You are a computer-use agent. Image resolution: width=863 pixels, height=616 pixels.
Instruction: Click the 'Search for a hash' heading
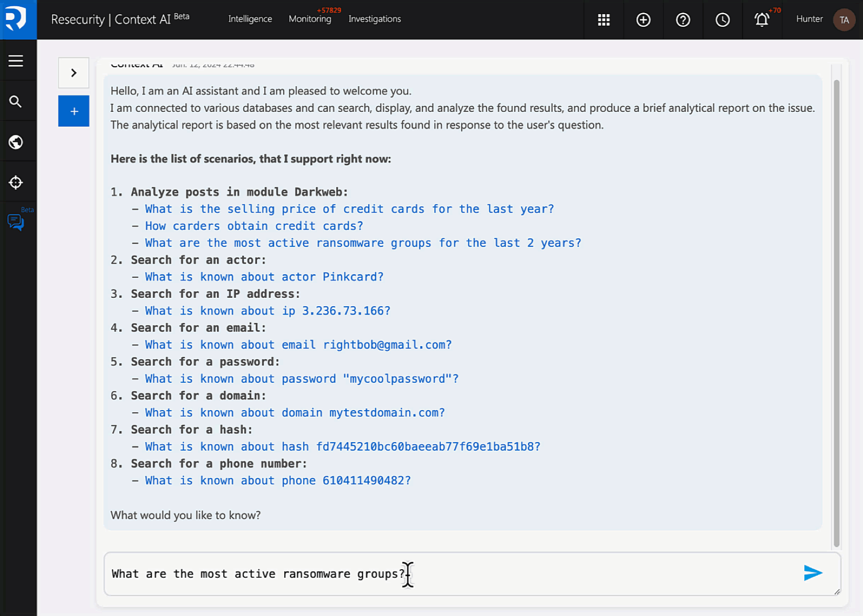(x=192, y=430)
